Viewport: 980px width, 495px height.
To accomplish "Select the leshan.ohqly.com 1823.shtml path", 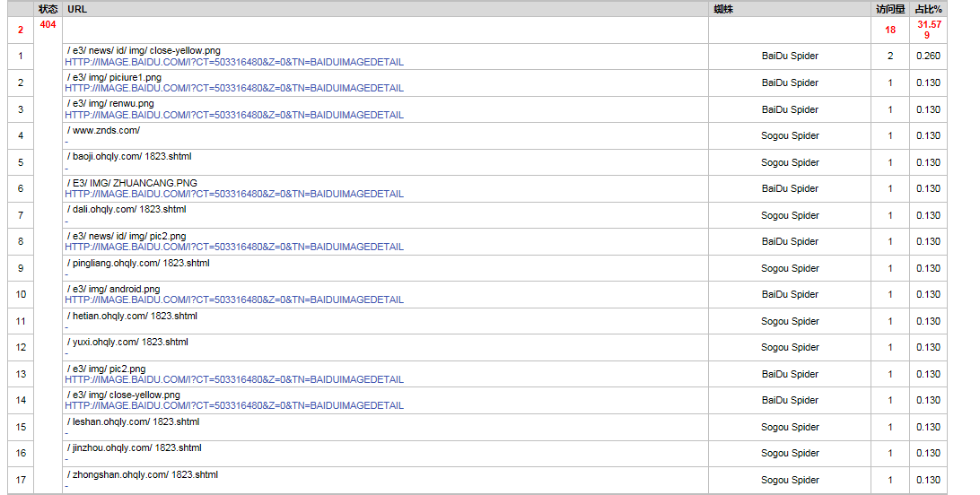I will point(133,422).
